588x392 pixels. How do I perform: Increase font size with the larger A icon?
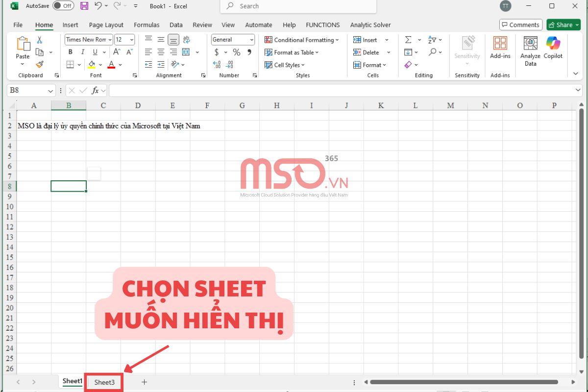click(117, 52)
